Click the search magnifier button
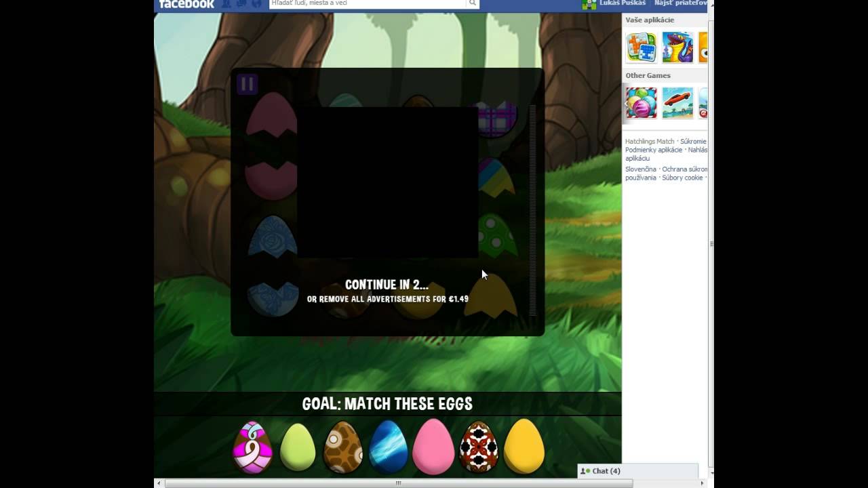868x488 pixels. (473, 3)
